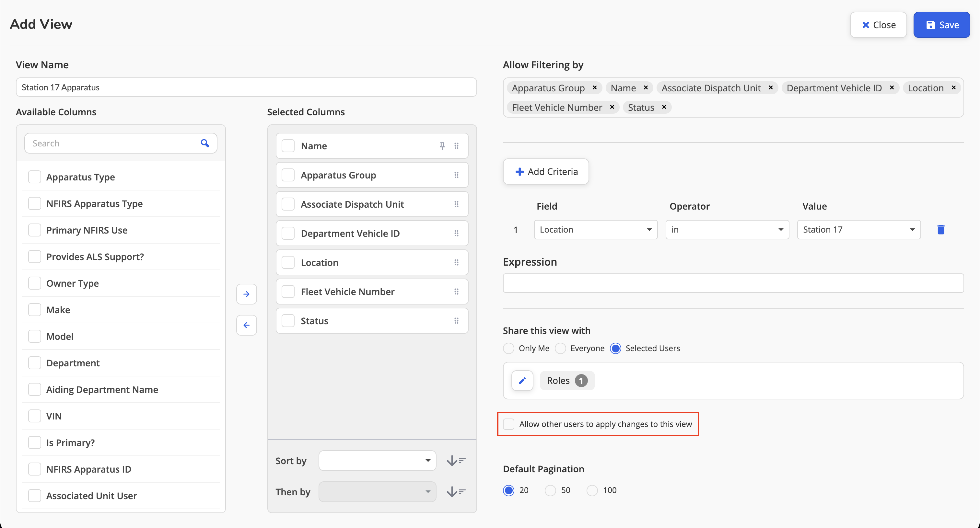Open the Sort by dropdown

(378, 461)
